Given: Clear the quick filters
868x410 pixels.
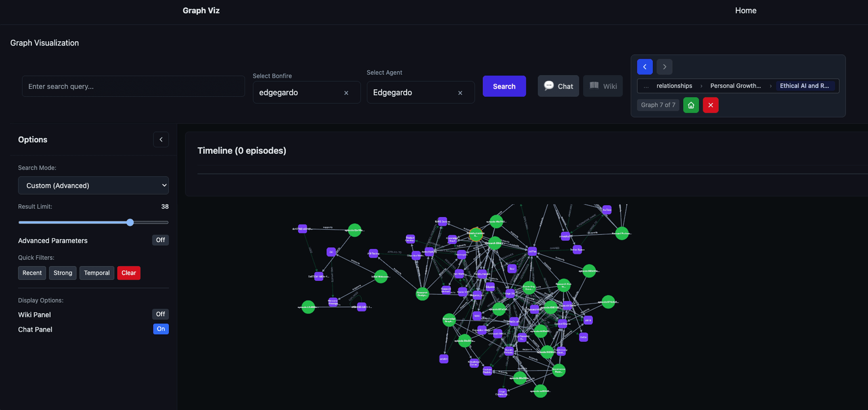Looking at the screenshot, I should pyautogui.click(x=129, y=273).
